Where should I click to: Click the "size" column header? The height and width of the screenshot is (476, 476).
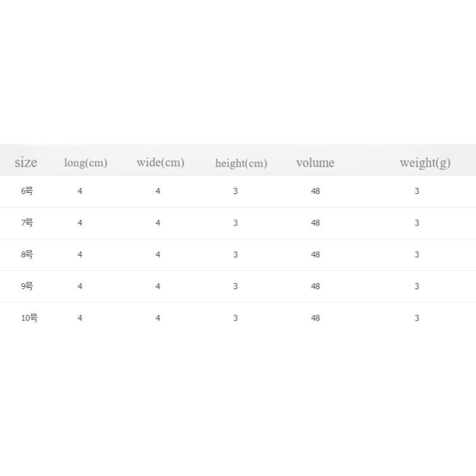tap(26, 162)
